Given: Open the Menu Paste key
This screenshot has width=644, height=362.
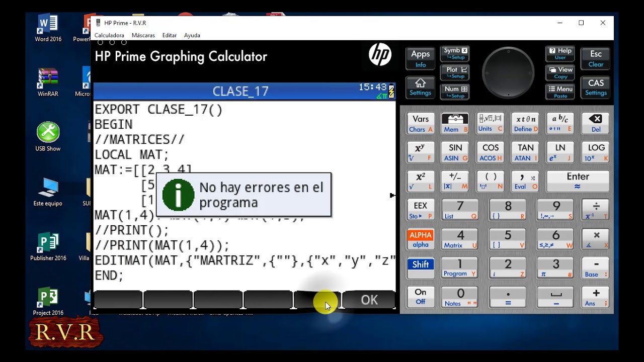Looking at the screenshot, I should pos(560,92).
